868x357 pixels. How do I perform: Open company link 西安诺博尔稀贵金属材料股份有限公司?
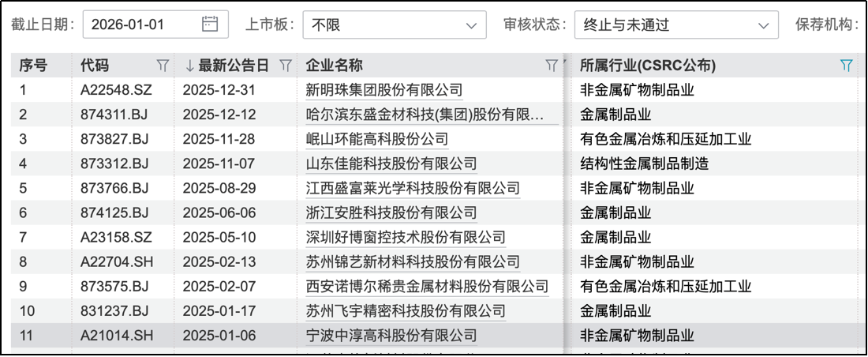click(426, 286)
